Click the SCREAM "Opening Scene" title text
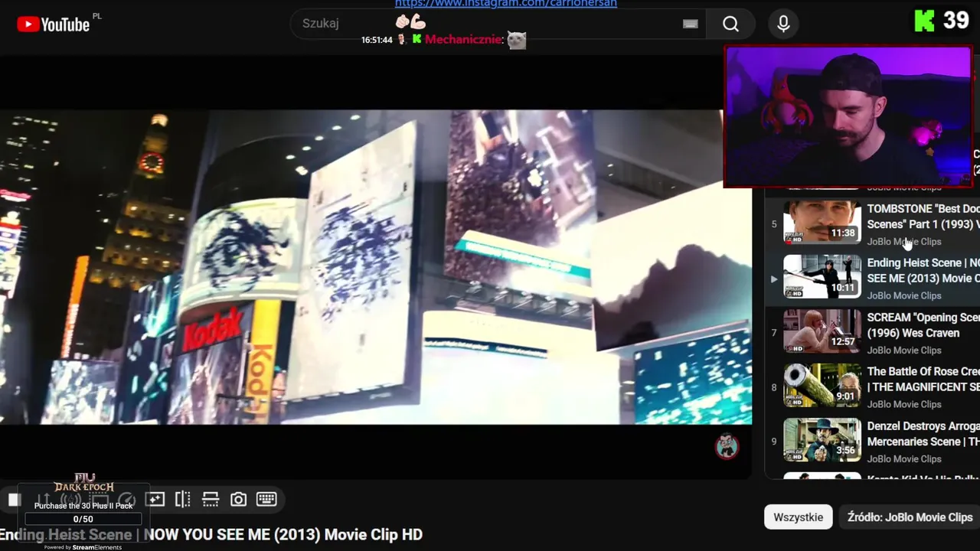Screen dimensions: 980x551 (x=923, y=325)
